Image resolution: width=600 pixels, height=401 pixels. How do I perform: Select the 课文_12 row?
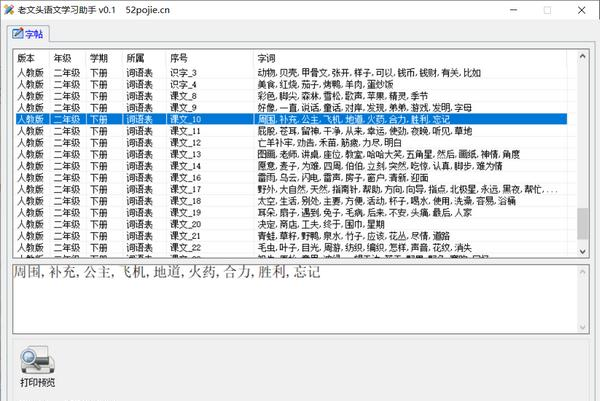tap(291, 143)
